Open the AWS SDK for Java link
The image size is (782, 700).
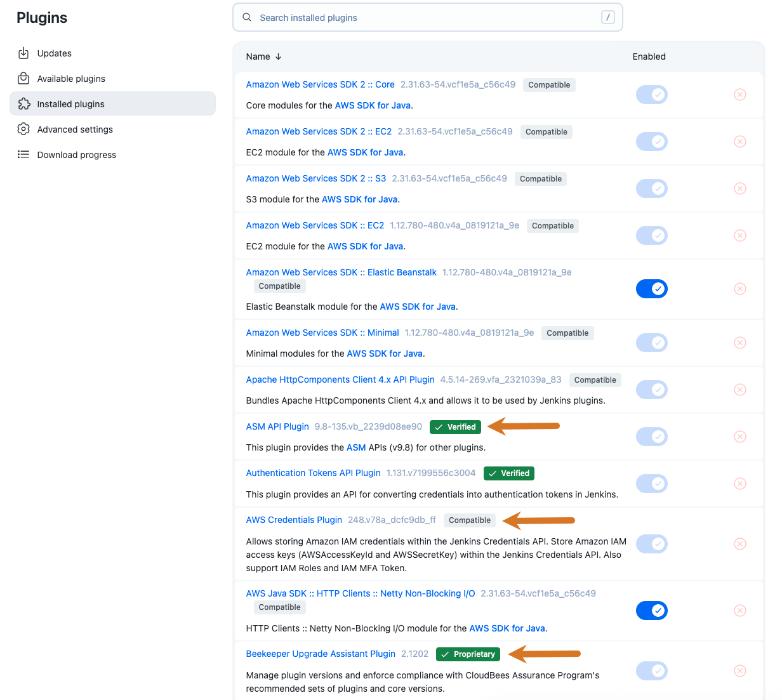[373, 106]
